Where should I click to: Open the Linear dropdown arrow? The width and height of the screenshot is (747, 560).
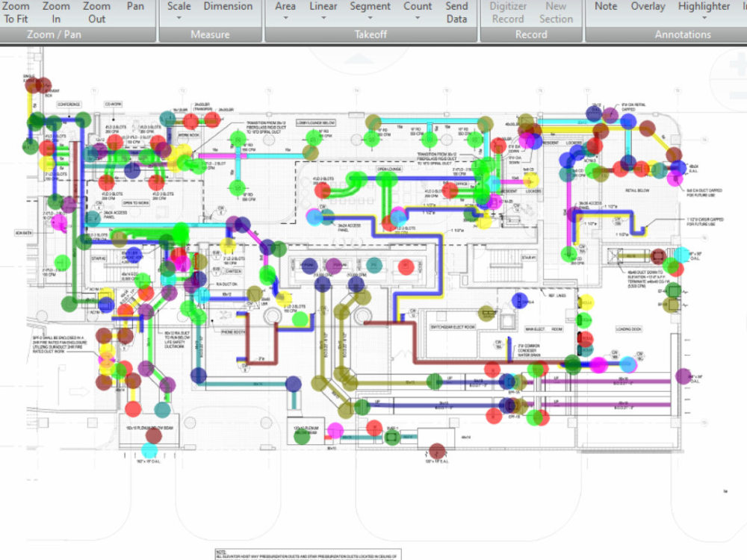pos(323,16)
